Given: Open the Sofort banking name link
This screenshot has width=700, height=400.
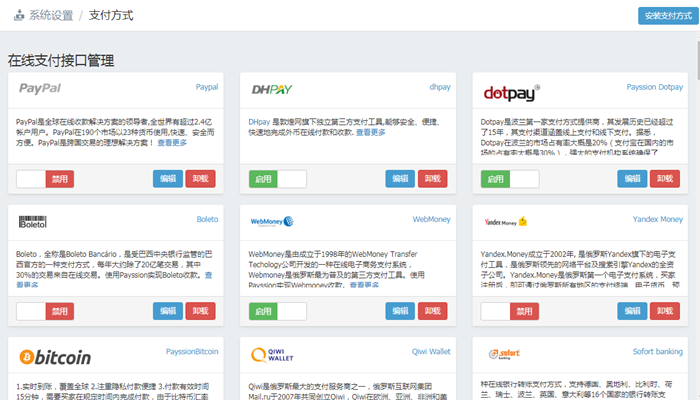Looking at the screenshot, I should point(658,352).
